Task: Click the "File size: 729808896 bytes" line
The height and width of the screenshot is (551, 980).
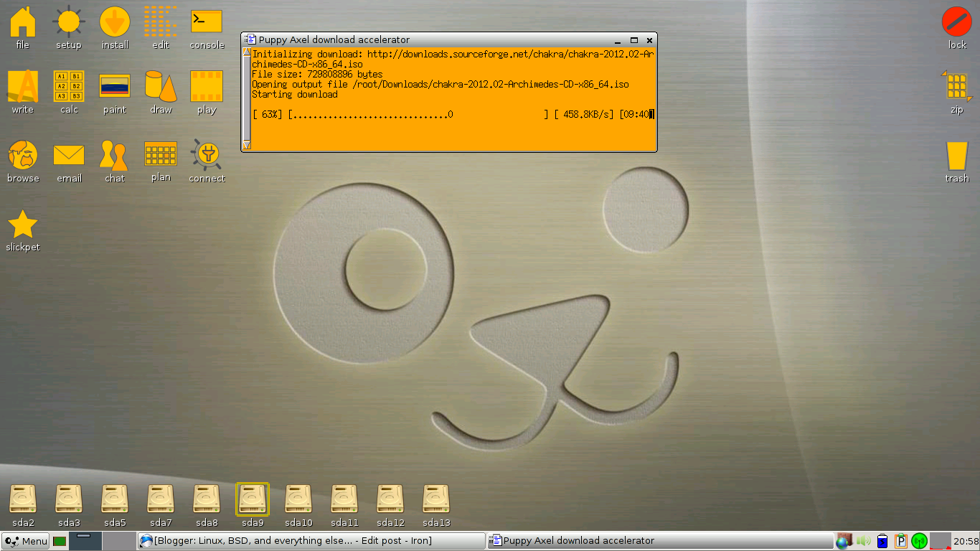Action: 317,74
